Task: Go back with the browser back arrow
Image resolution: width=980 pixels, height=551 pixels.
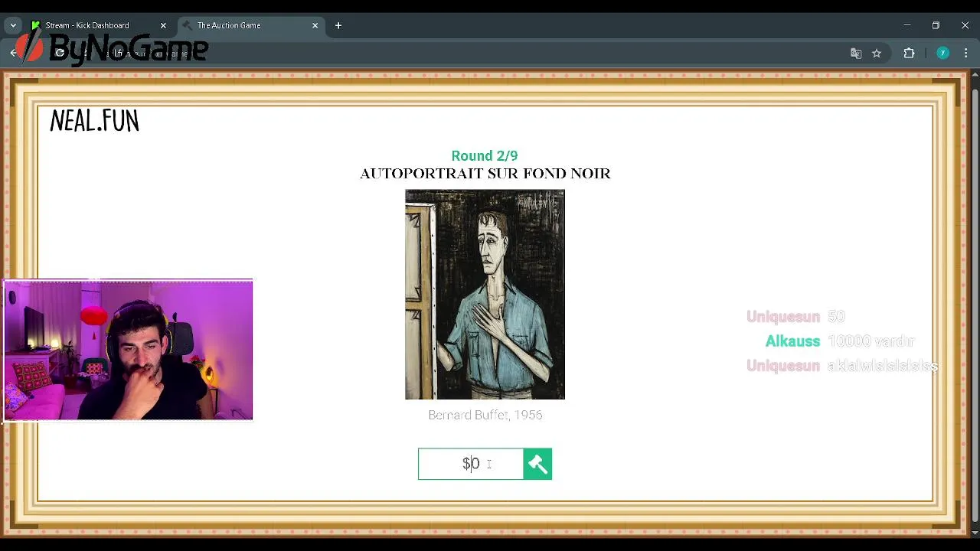Action: click(x=13, y=53)
